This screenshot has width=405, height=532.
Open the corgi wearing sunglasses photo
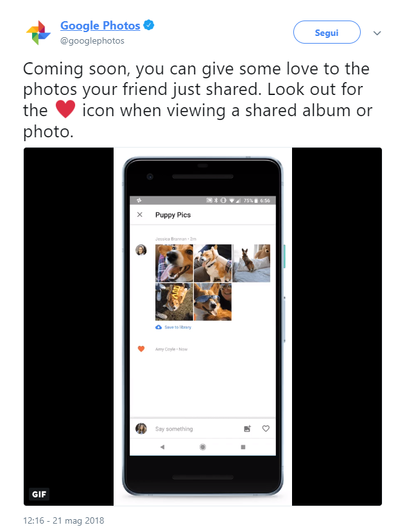212,302
